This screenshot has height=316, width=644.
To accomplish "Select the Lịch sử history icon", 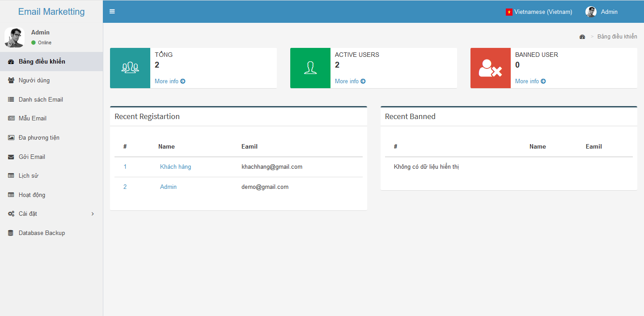I will 11,175.
